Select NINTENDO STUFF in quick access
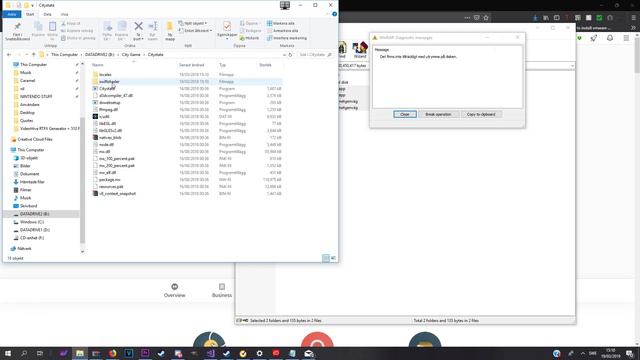640x360 pixels. click(x=36, y=97)
